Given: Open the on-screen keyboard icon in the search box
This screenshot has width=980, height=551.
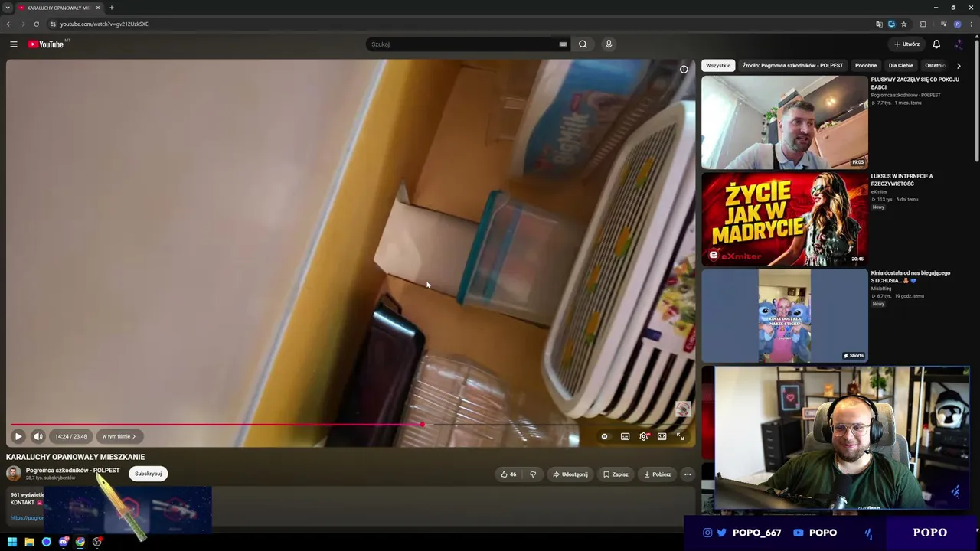Looking at the screenshot, I should tap(563, 44).
